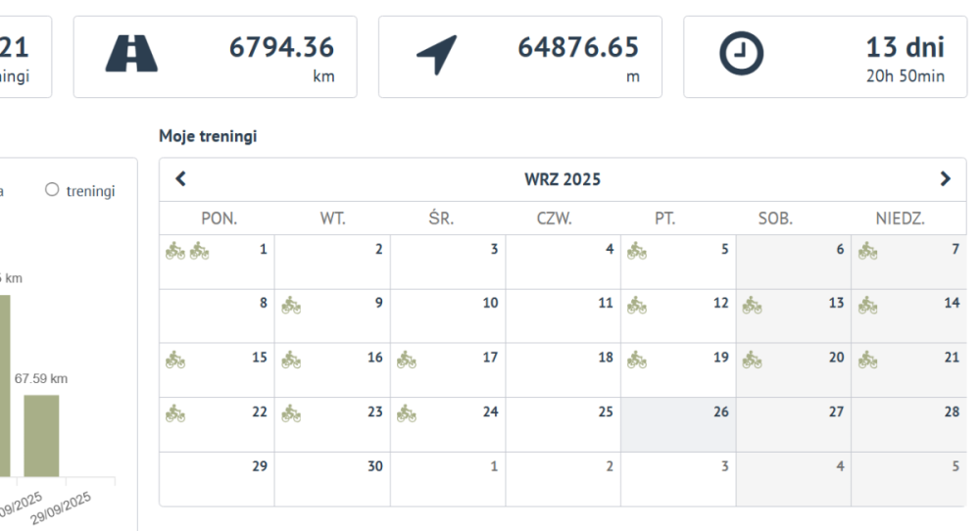Image resolution: width=980 pixels, height=531 pixels.
Task: Open the bike workout on September 9
Action: coord(291,306)
